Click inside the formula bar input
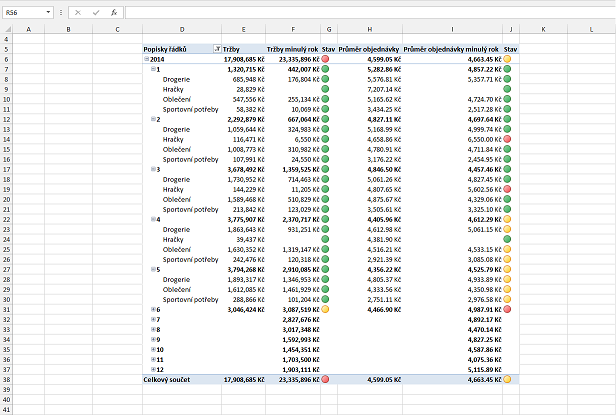The image size is (616, 415). (370, 13)
